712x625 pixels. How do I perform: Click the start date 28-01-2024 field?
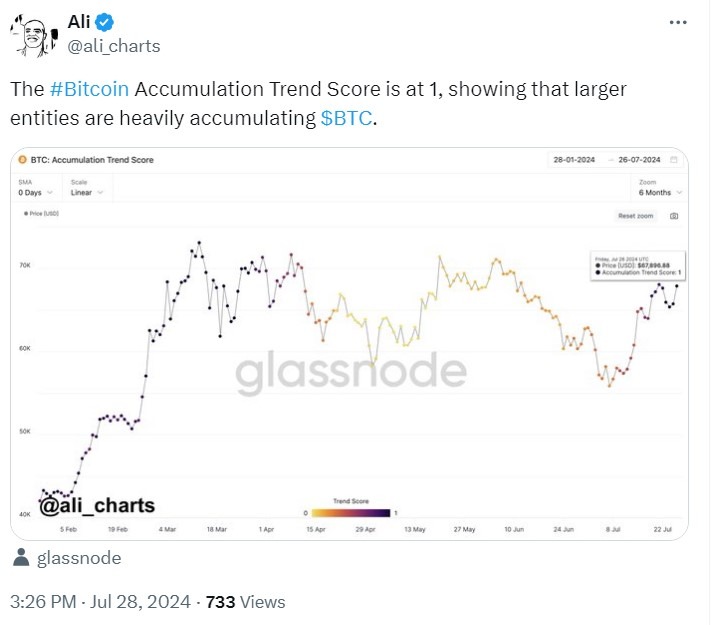tap(574, 160)
